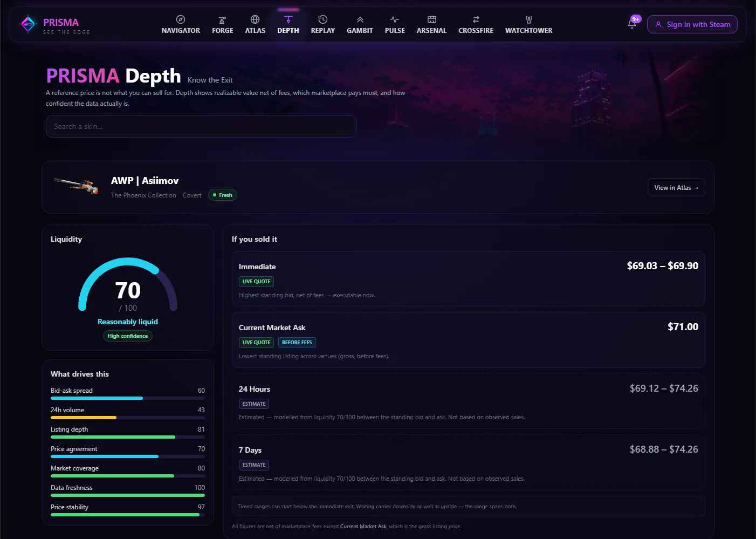Open the Atlas globe icon
756x539 pixels.
point(255,19)
